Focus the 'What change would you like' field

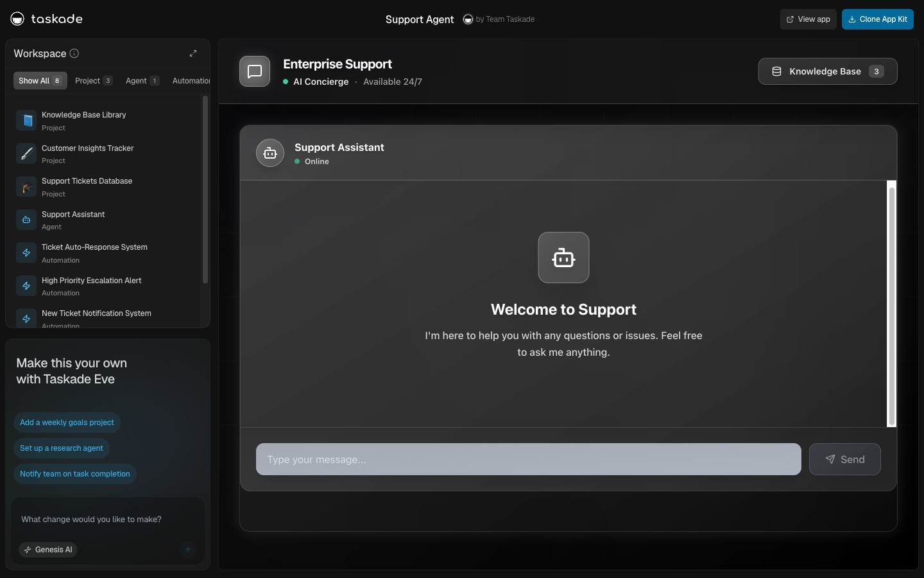pyautogui.click(x=108, y=520)
